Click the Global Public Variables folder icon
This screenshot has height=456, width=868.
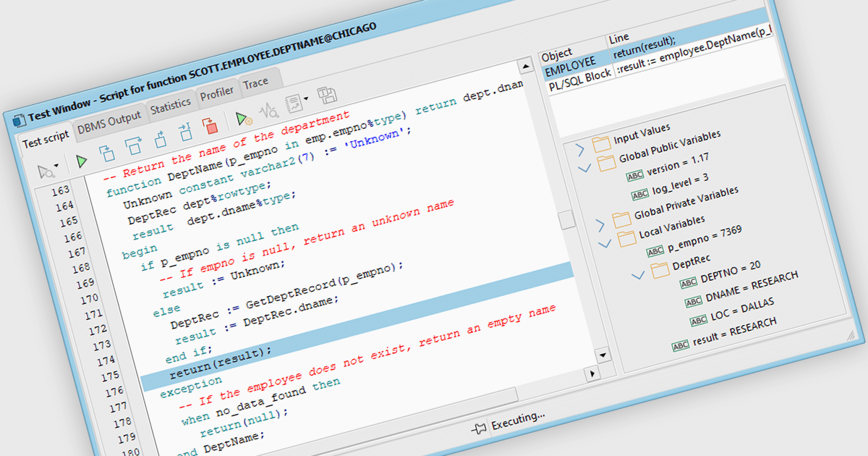coord(608,162)
